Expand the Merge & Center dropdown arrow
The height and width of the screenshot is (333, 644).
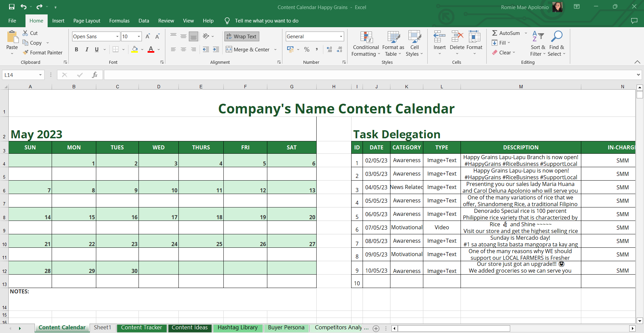[275, 49]
